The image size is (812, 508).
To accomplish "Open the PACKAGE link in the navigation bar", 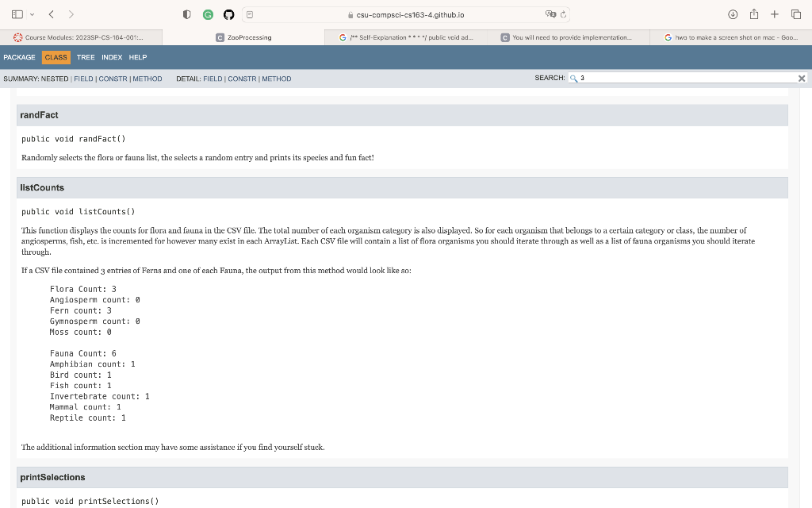I will click(x=18, y=56).
